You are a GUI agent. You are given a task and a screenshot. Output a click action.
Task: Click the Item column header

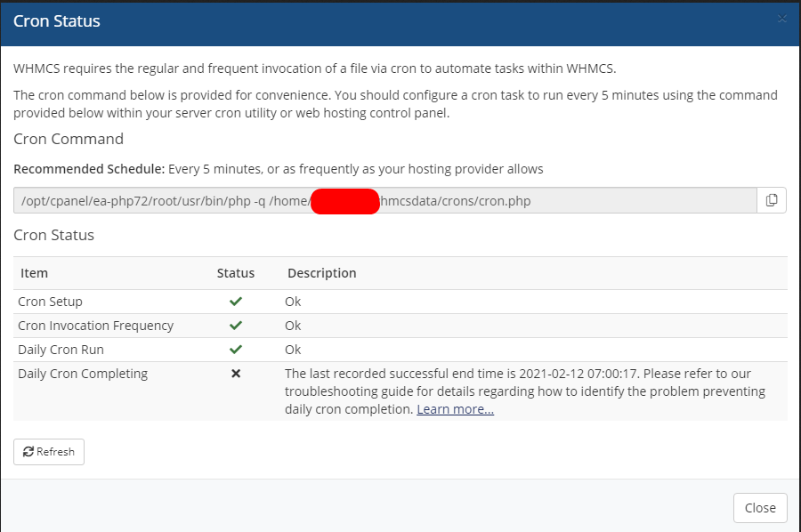pos(35,273)
